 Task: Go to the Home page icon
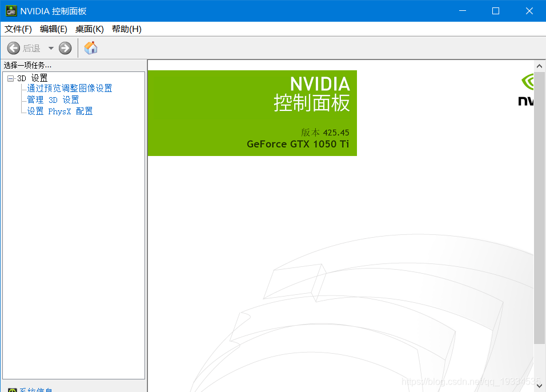(x=91, y=48)
